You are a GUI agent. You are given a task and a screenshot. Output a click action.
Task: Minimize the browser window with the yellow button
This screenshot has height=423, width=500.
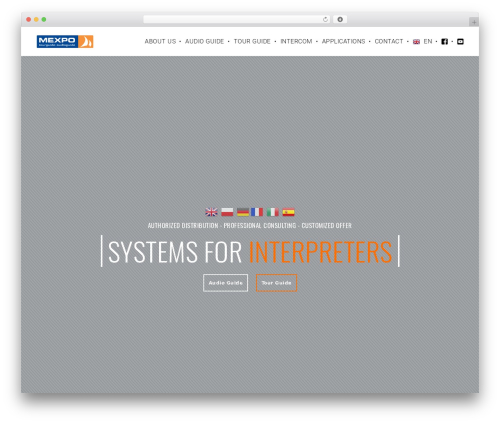point(36,19)
